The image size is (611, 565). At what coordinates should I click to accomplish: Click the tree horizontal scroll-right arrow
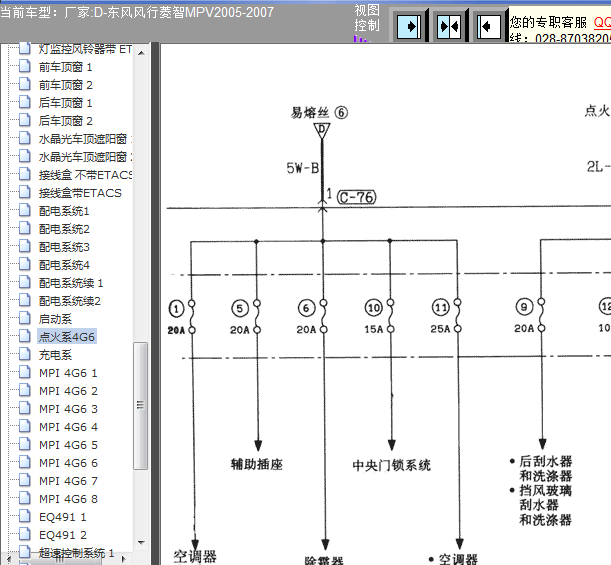(124, 559)
